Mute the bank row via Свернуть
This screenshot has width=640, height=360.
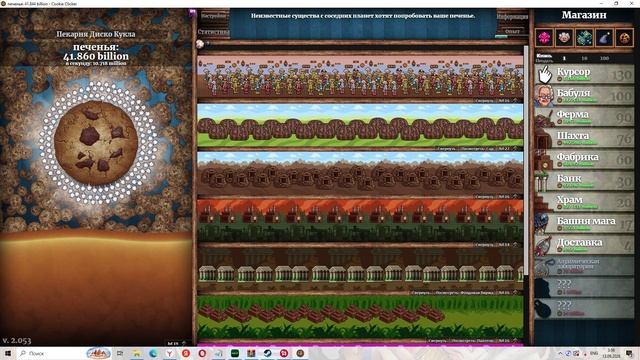420,293
